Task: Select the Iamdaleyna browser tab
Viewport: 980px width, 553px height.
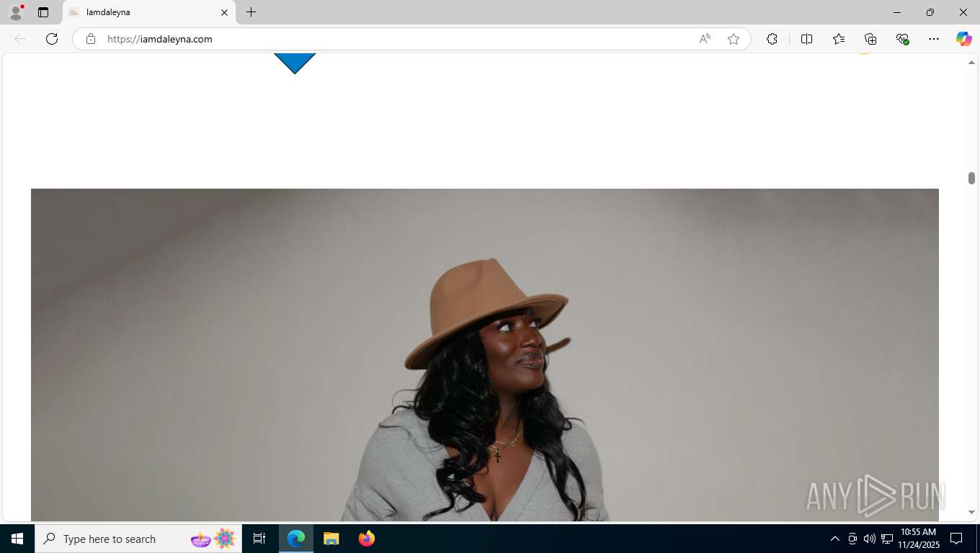Action: [x=149, y=12]
